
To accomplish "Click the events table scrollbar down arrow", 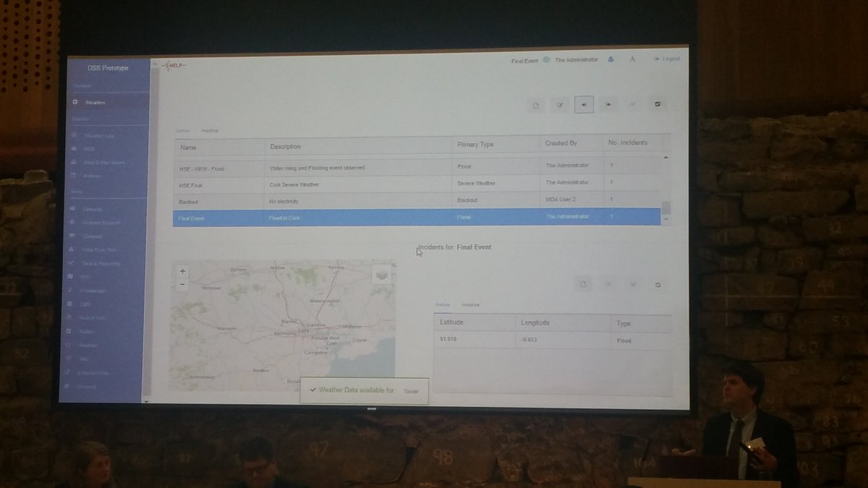I will 666,221.
